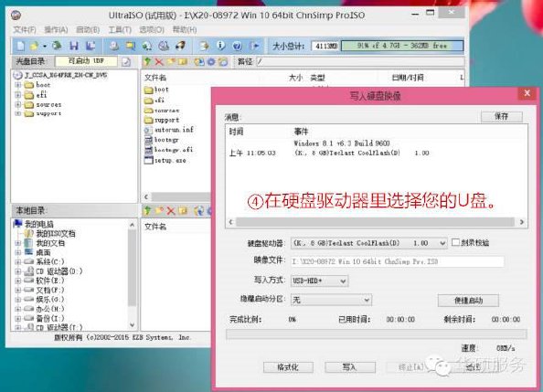Screen dimensions: 543x392
Task: Click the green Up arrow in the local directory toolbar
Action: coord(147,210)
